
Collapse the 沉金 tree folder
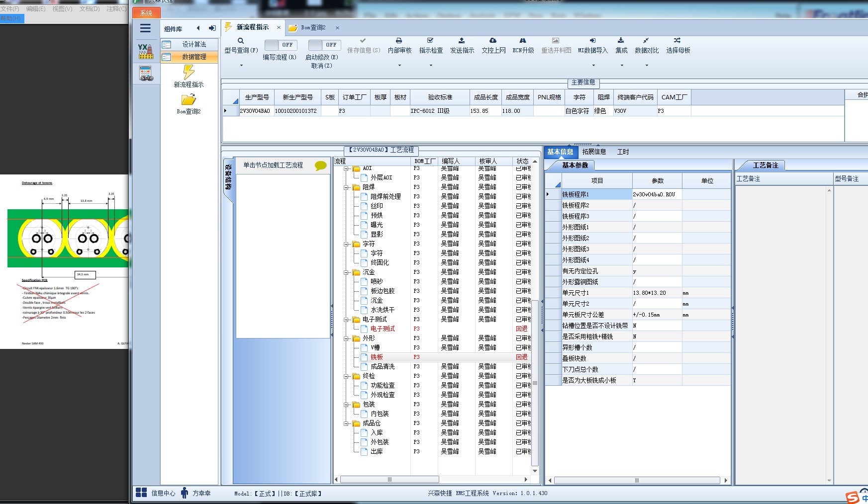tap(346, 272)
